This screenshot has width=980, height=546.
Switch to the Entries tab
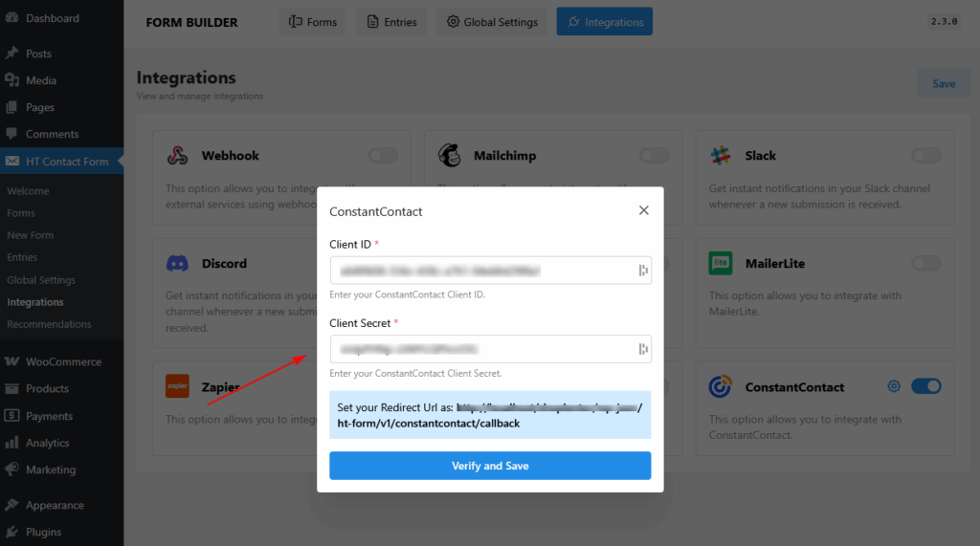391,22
